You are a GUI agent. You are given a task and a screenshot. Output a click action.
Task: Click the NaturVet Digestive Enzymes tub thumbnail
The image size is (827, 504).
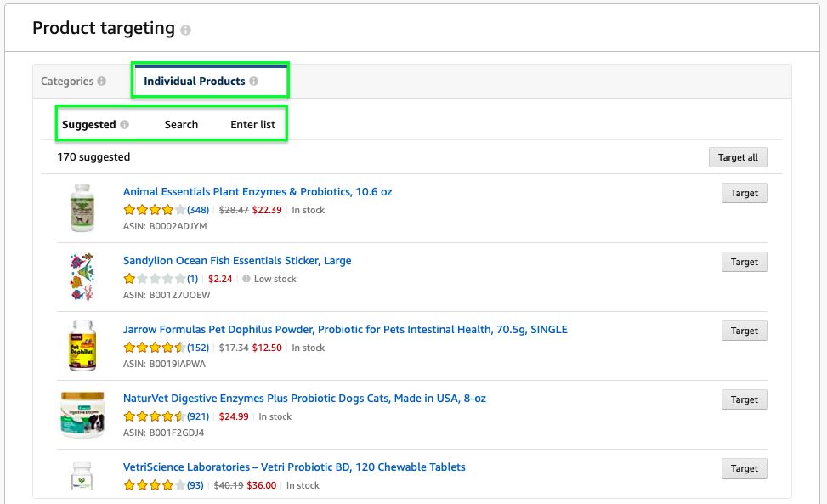[82, 415]
